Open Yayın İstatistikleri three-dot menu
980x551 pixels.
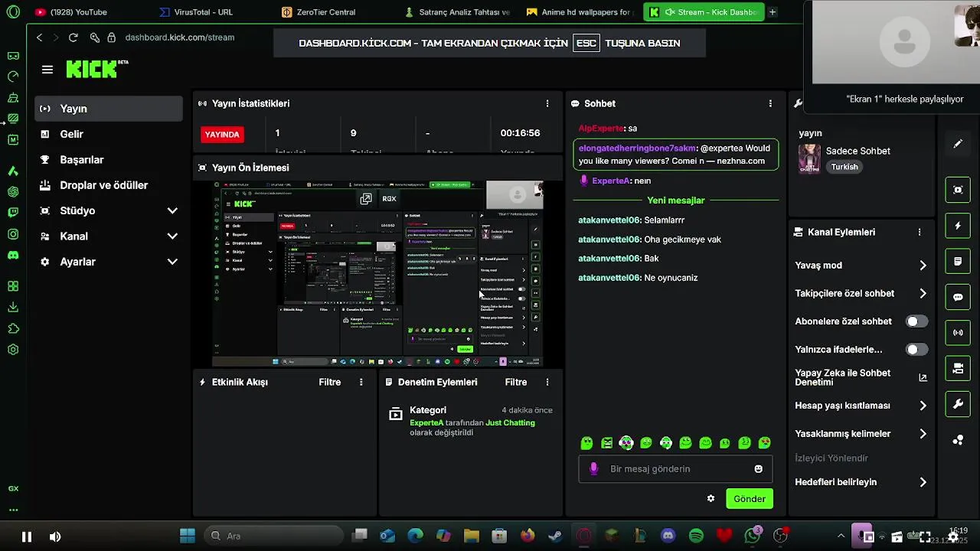tap(547, 103)
